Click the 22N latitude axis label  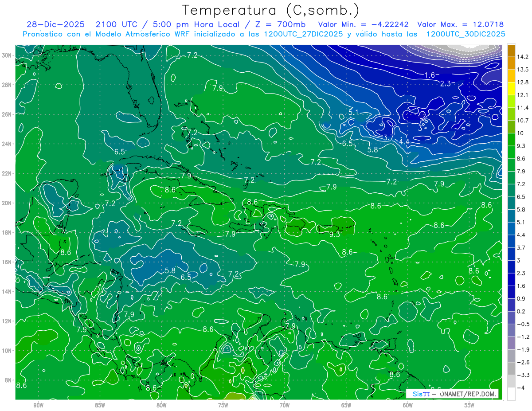pyautogui.click(x=7, y=173)
